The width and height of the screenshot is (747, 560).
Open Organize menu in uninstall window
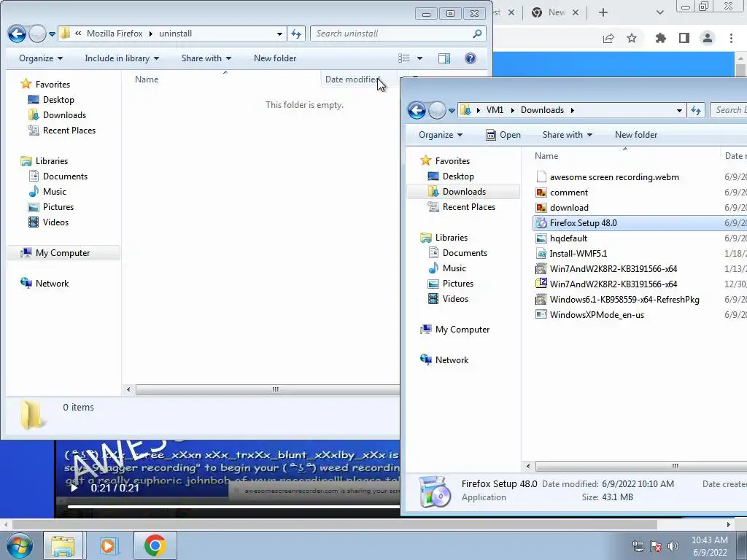tap(41, 58)
